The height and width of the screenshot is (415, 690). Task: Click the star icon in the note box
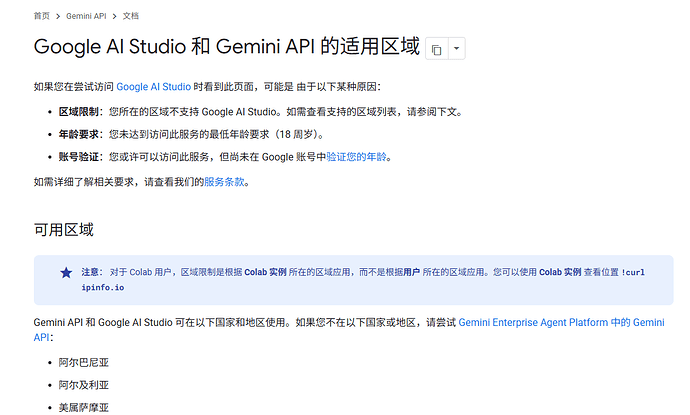(x=66, y=273)
